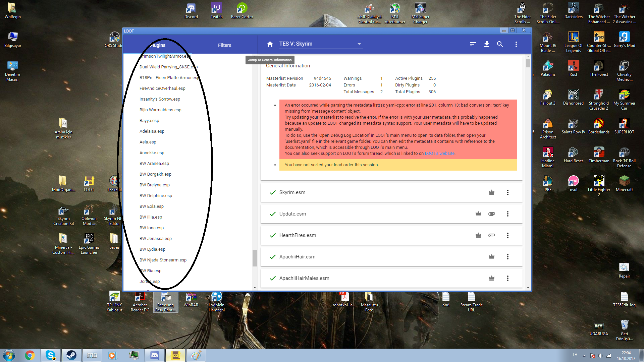Click the active checkmark on Skyrim.esm

tap(273, 192)
